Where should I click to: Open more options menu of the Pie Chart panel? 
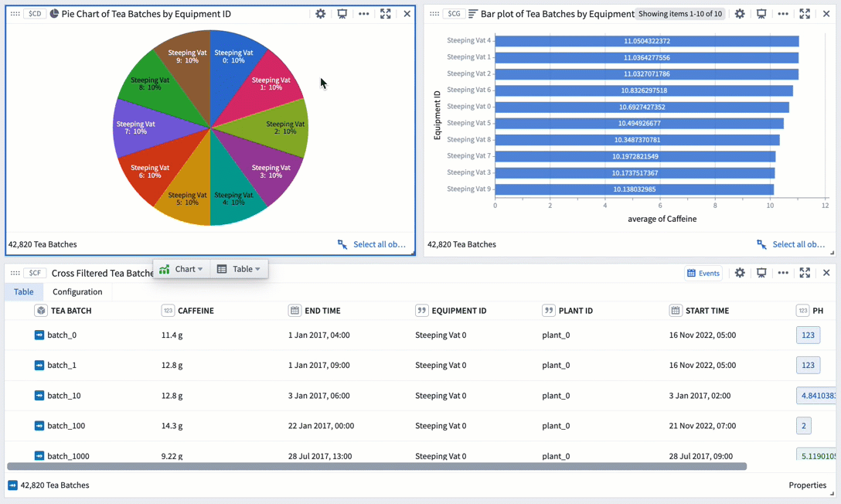pyautogui.click(x=363, y=14)
